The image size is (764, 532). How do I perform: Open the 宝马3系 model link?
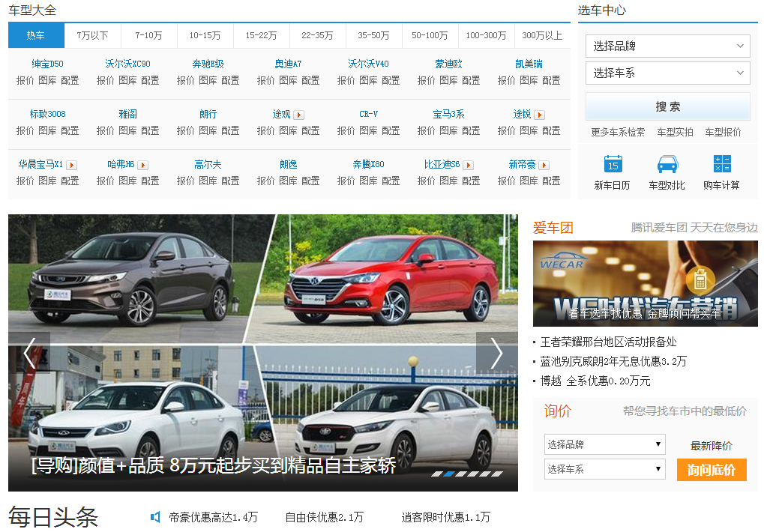(449, 114)
